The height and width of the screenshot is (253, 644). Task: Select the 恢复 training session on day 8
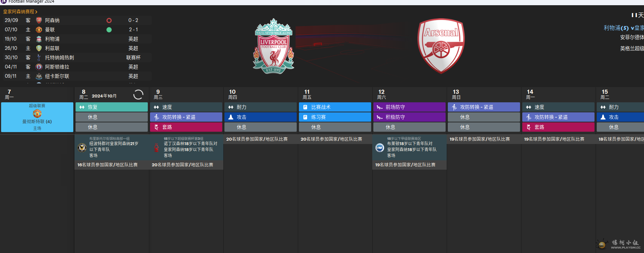coord(112,107)
